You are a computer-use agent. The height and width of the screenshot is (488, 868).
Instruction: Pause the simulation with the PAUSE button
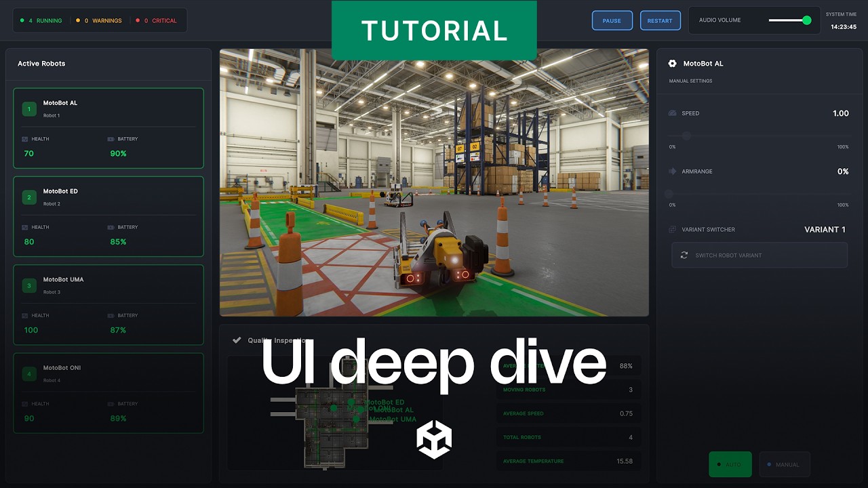(x=612, y=20)
